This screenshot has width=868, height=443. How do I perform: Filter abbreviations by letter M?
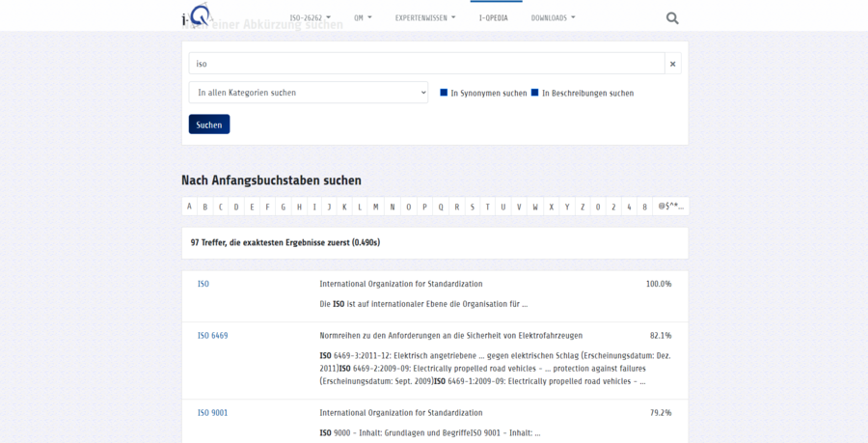[x=376, y=207]
